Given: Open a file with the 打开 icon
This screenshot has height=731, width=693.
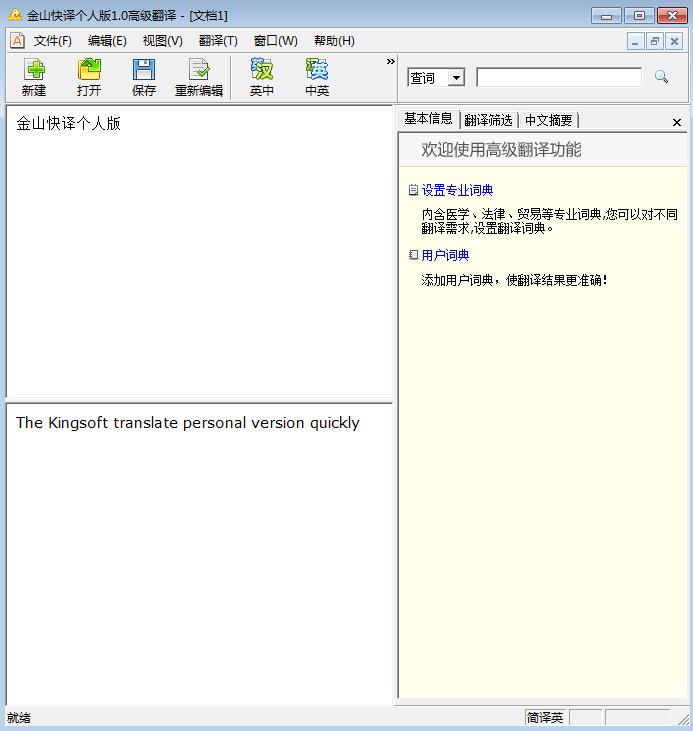Looking at the screenshot, I should tap(89, 77).
